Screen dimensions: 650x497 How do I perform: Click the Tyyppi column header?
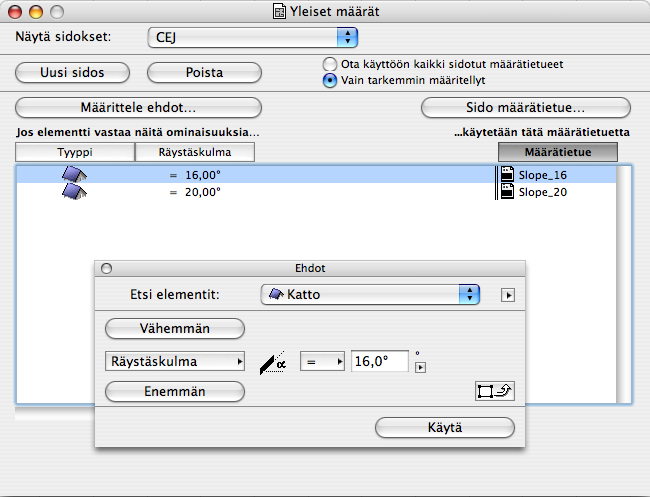click(75, 152)
